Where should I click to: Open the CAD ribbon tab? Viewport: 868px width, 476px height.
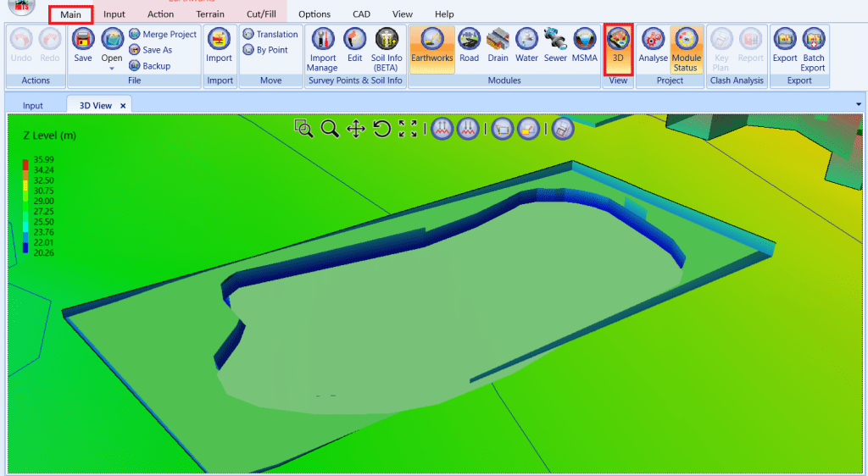point(361,14)
